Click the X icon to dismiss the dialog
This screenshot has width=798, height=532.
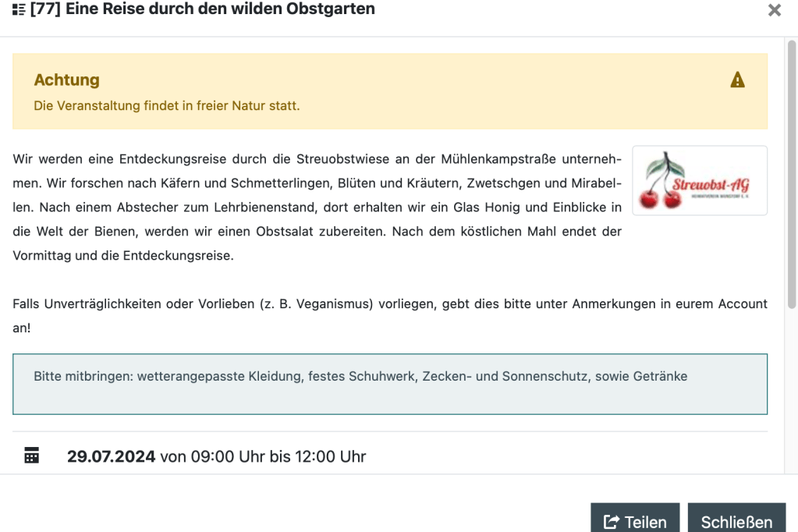(x=773, y=11)
